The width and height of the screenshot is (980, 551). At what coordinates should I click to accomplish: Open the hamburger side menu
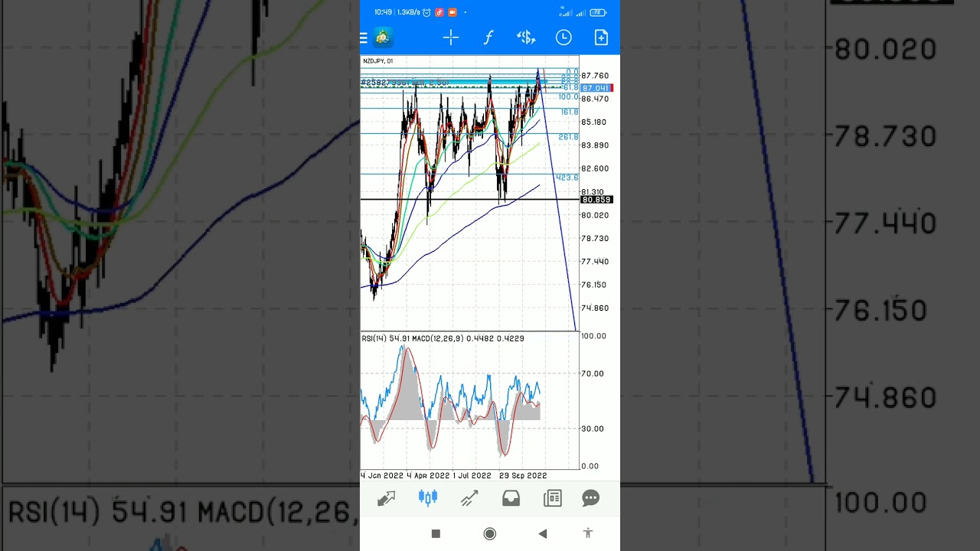click(x=364, y=37)
